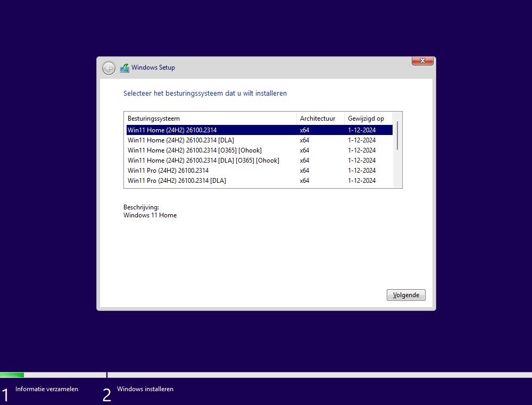Screen dimensions: 532x405
Task: Click x64 cell in the Win11 Pro [DLA] row
Action: click(304, 181)
